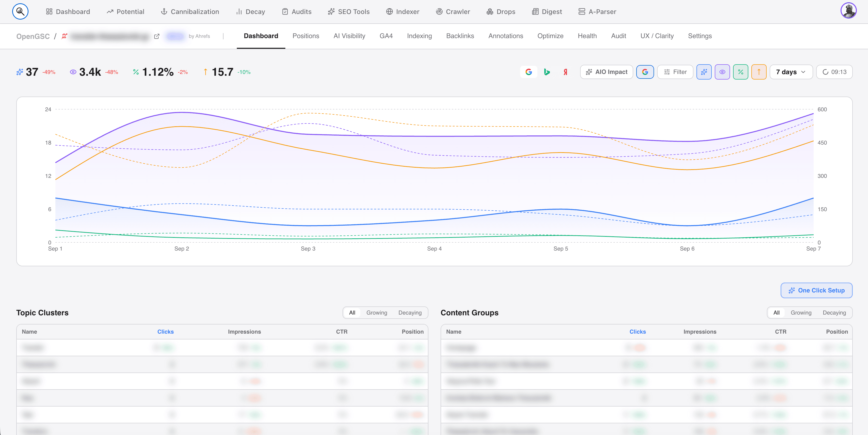Sort Topic Clusters by CTR
Screen dimensions: 868x435
[x=342, y=332]
